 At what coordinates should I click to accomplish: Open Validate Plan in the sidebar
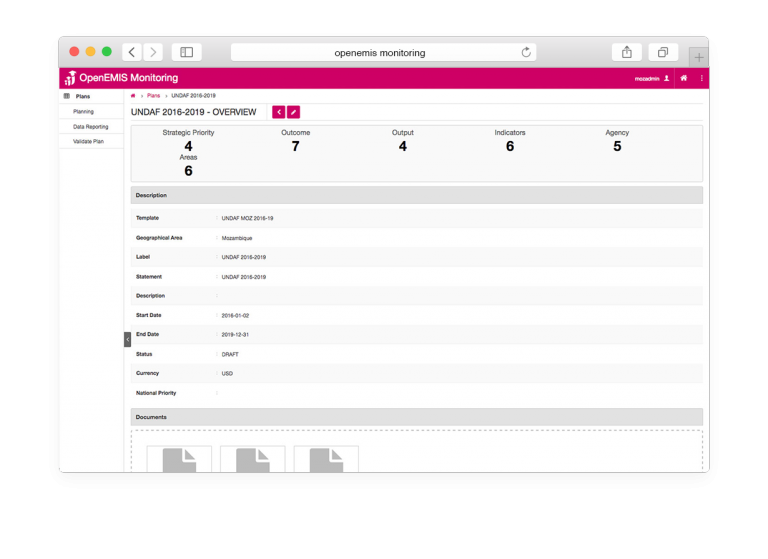coord(87,142)
